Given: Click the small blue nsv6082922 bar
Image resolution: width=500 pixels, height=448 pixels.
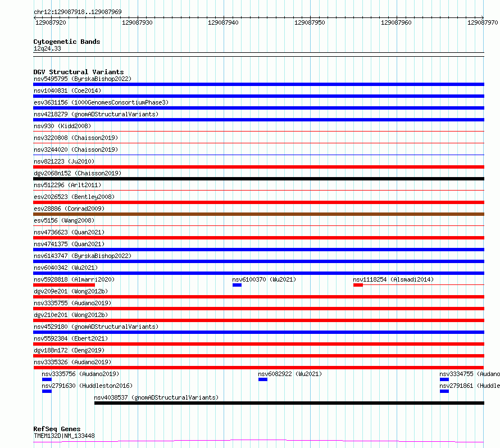Looking at the screenshot, I should (x=263, y=379).
